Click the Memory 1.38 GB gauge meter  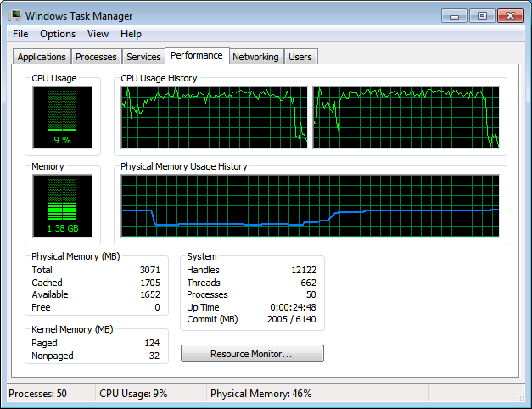[x=63, y=205]
